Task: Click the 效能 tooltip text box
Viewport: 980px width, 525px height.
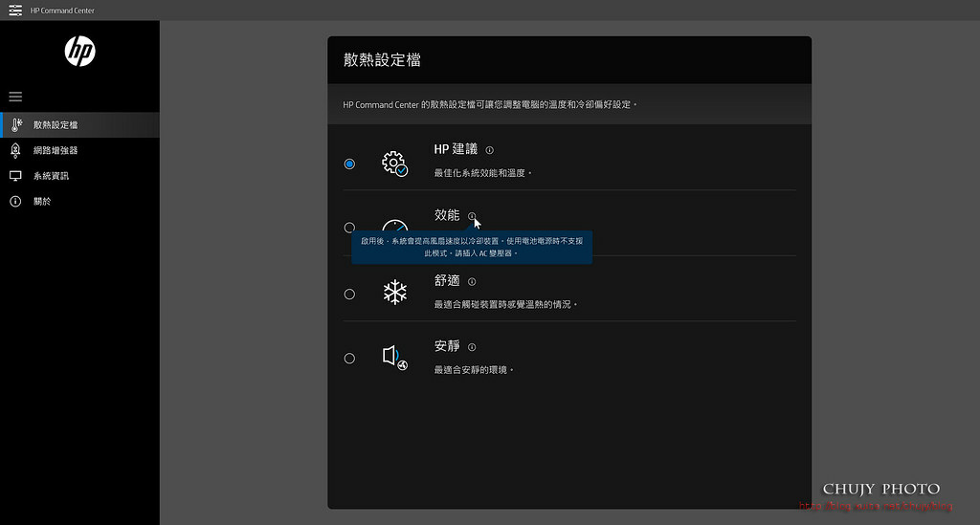Action: click(x=472, y=248)
